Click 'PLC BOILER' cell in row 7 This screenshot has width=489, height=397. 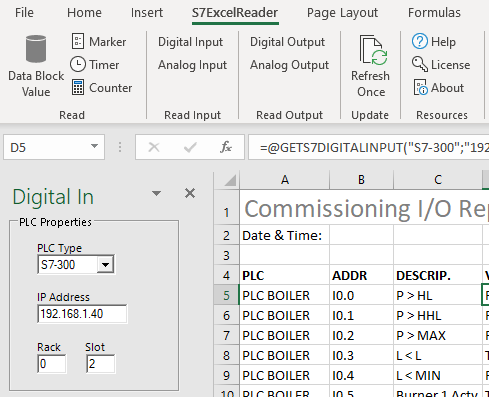point(285,335)
